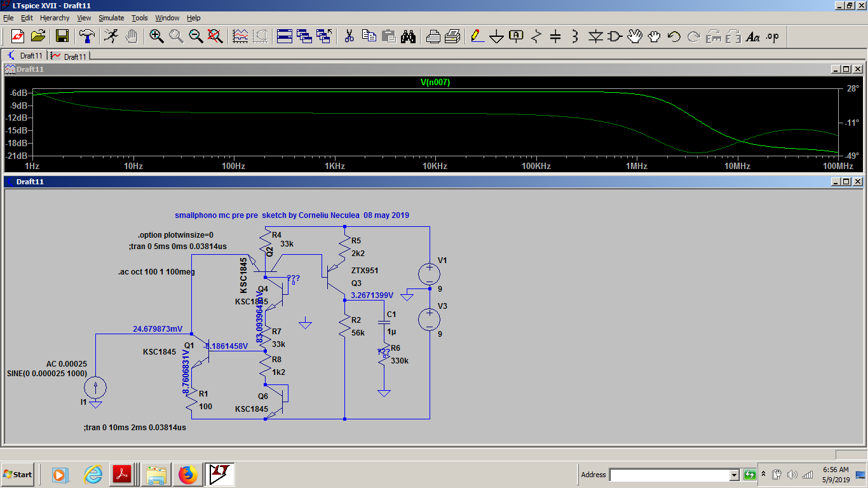Image resolution: width=868 pixels, height=488 pixels.
Task: Open Adobe Reader from the taskbar
Action: [x=121, y=474]
